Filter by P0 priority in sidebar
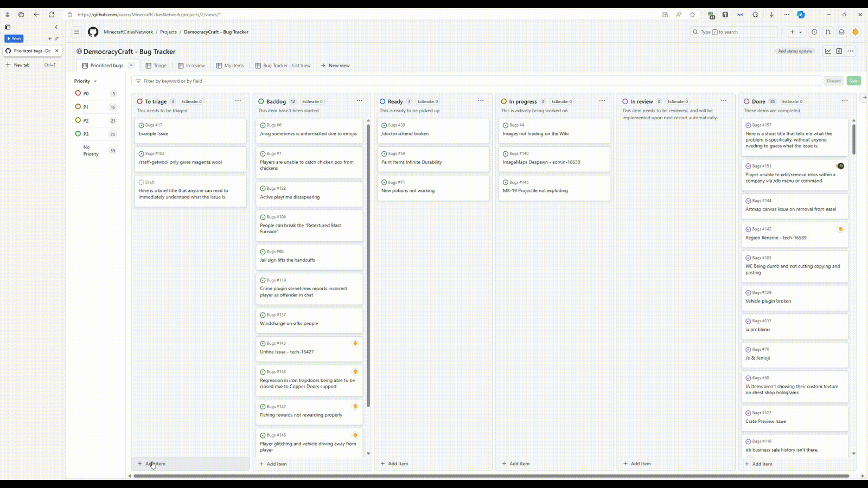The width and height of the screenshot is (868, 488). point(95,93)
